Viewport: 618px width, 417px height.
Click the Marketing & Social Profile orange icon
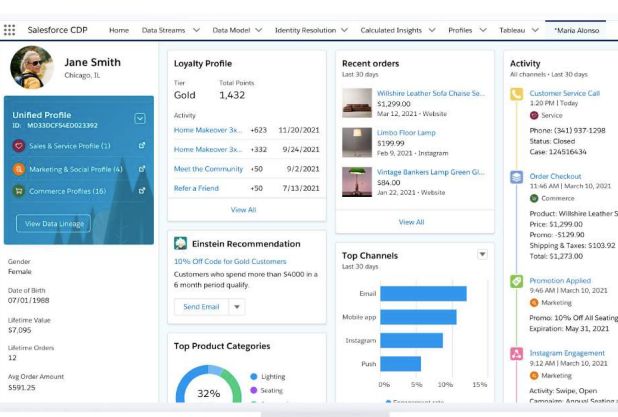click(x=18, y=169)
